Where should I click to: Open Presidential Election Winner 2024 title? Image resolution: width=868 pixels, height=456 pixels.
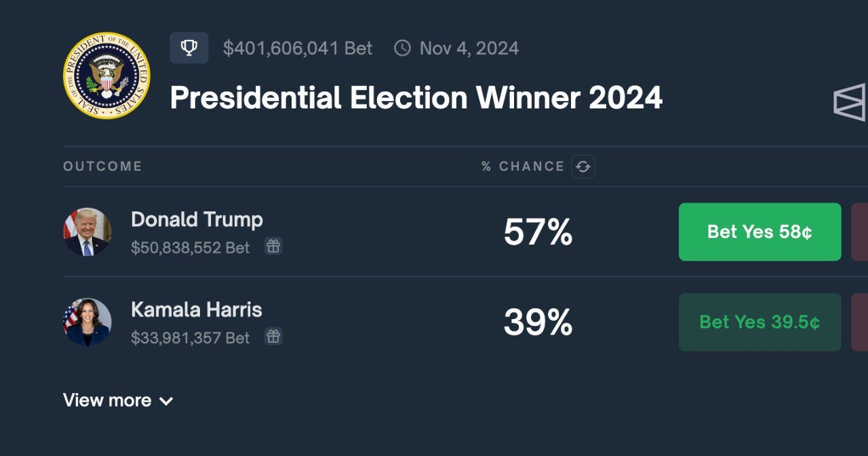[416, 98]
